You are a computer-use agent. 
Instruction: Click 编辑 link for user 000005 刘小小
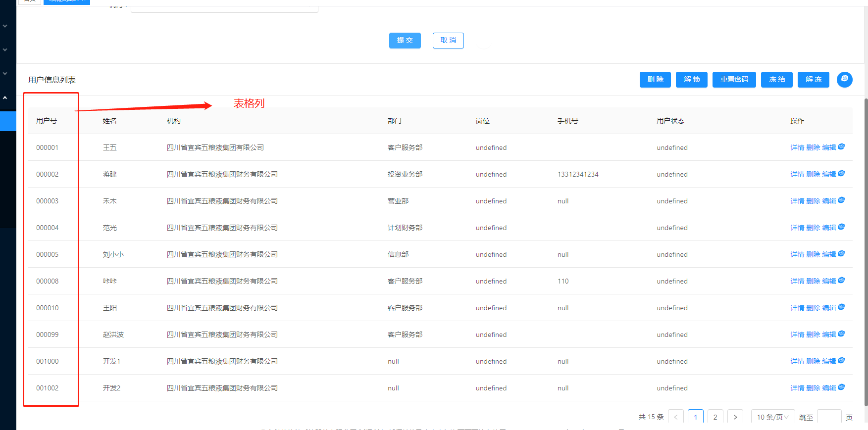[829, 254]
